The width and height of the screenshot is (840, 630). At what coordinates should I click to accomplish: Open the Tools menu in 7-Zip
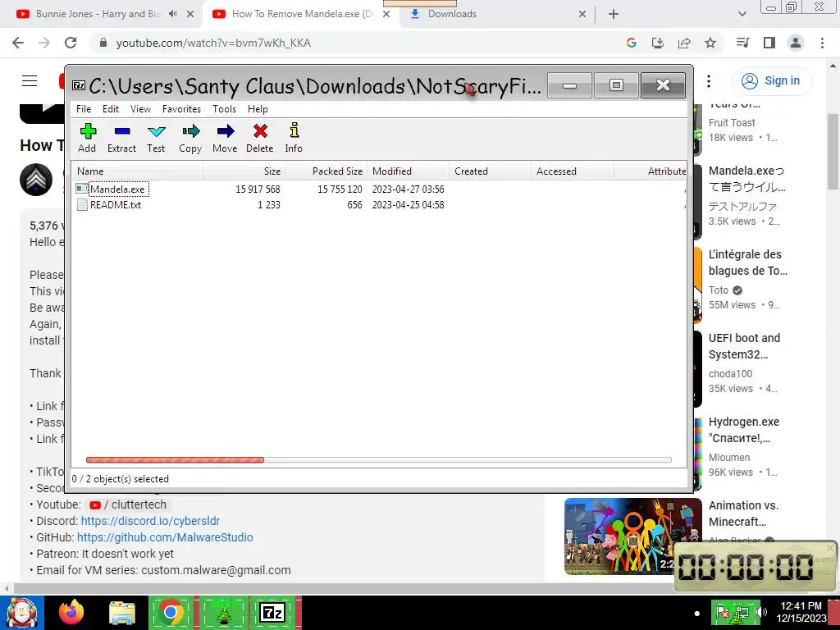(x=224, y=109)
